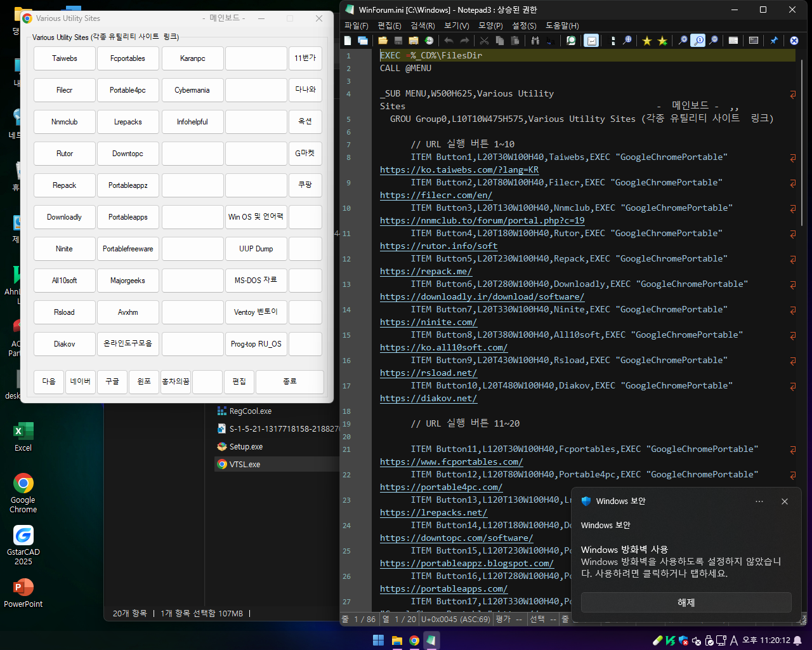Click the UUP Dump button

[x=256, y=249]
